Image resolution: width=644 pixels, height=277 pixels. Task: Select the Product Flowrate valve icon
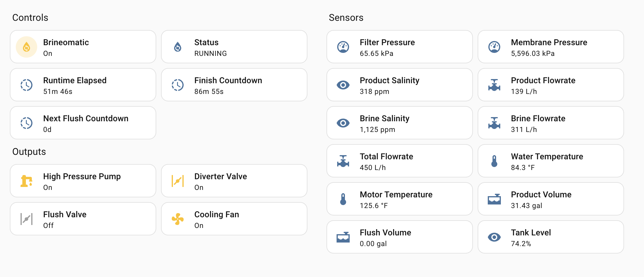[494, 85]
